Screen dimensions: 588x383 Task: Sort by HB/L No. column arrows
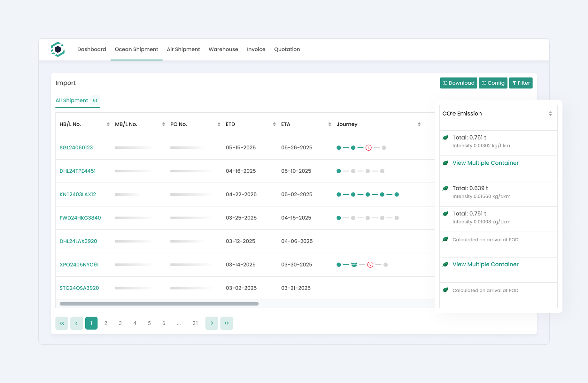pyautogui.click(x=108, y=124)
